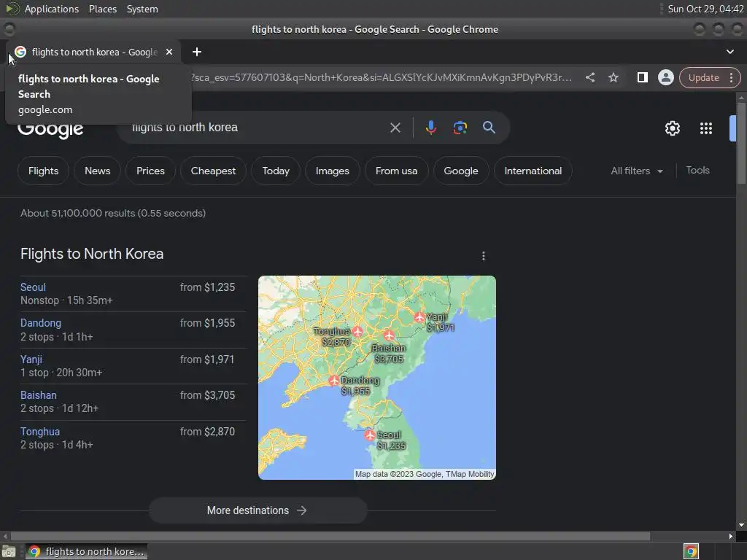Click More destinations button
This screenshot has width=747, height=560.
click(258, 510)
